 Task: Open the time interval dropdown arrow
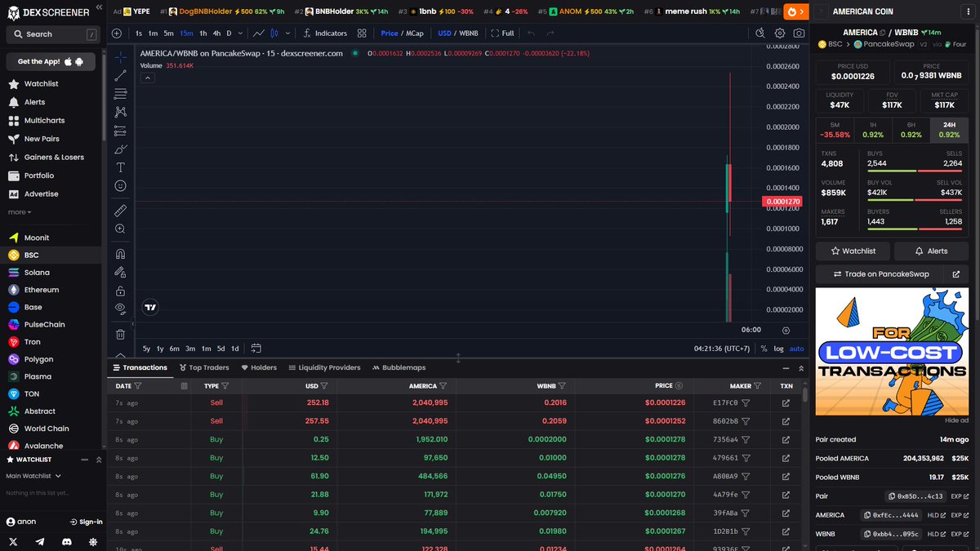pos(242,33)
